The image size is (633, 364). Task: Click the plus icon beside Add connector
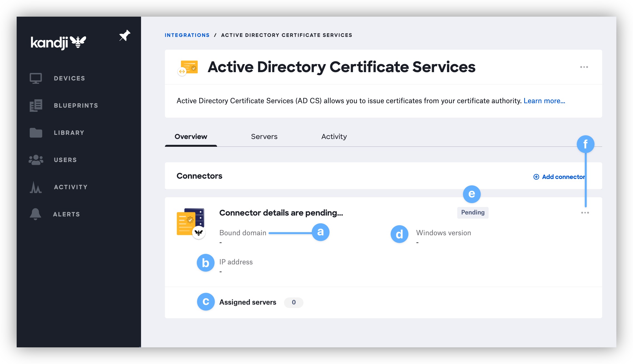536,177
